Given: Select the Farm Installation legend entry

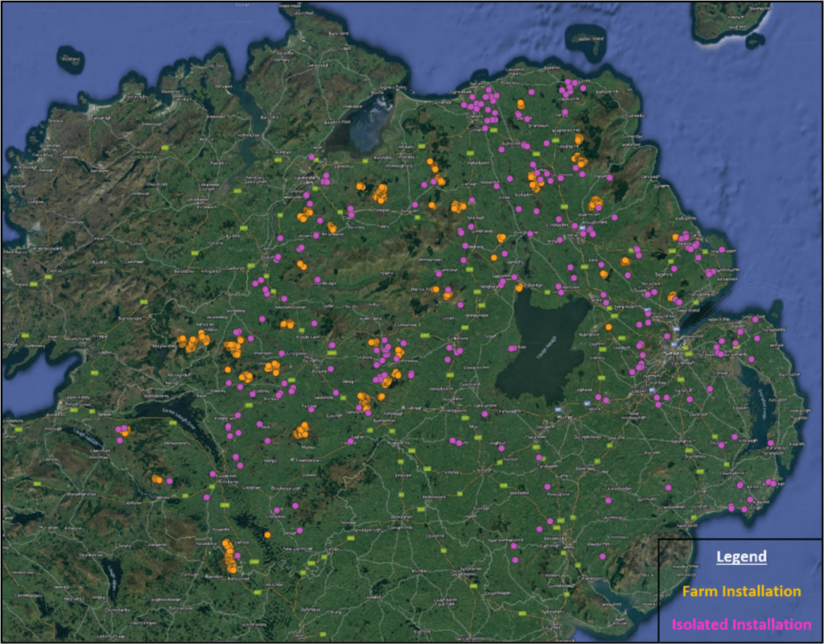Looking at the screenshot, I should [741, 592].
